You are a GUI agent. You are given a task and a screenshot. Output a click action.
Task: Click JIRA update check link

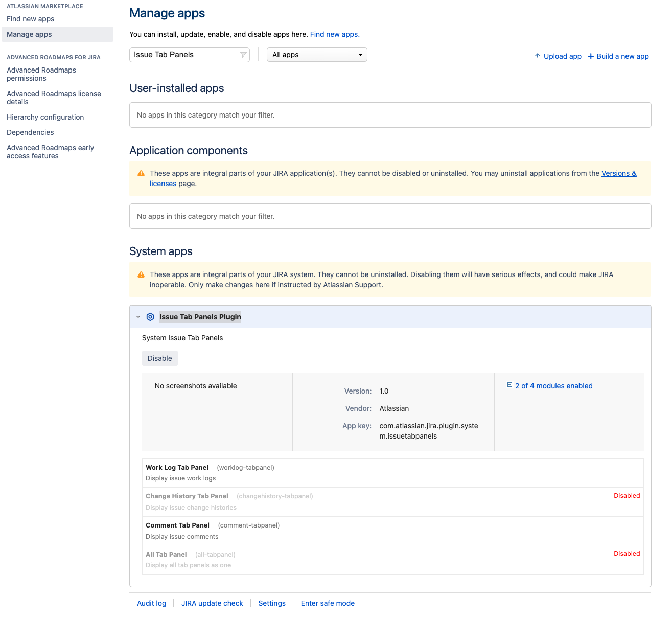[212, 603]
